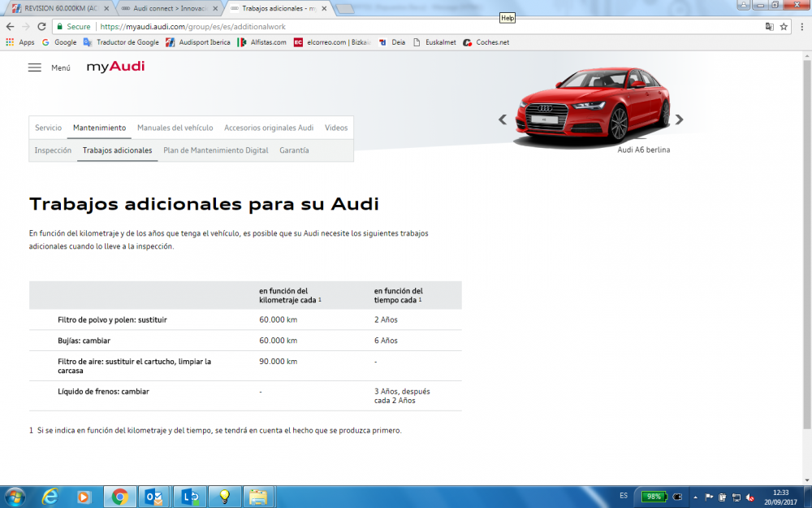
Task: Launch Internet Explorer from taskbar
Action: (x=50, y=497)
